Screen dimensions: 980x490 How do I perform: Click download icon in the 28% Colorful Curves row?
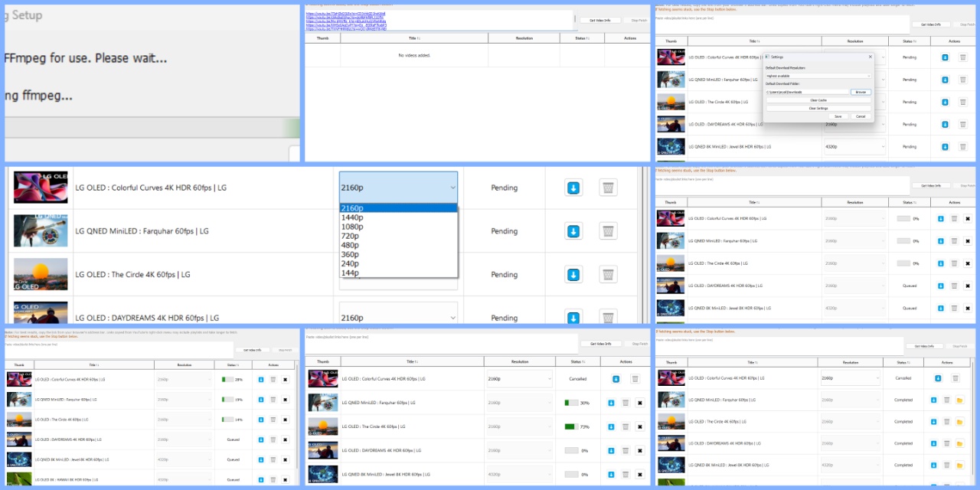click(x=260, y=379)
